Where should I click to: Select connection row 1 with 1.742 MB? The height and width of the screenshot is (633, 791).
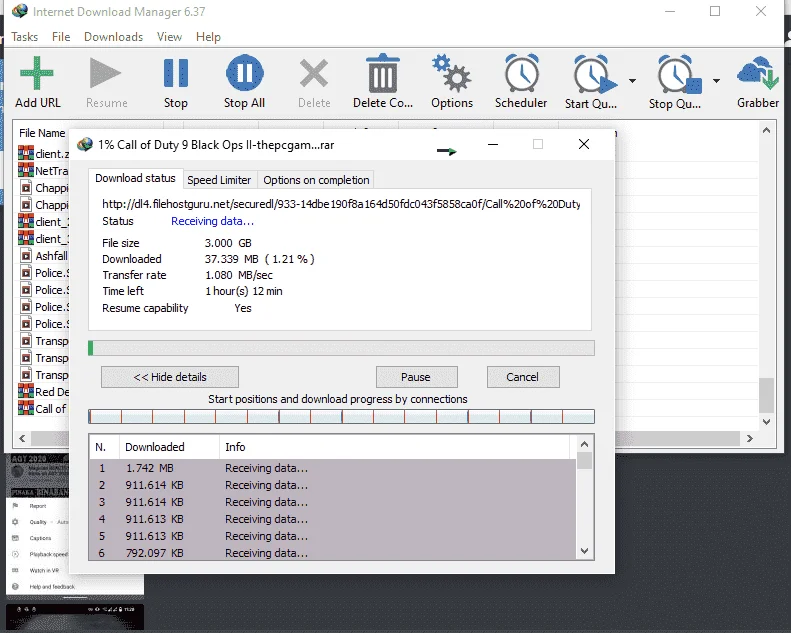click(332, 468)
